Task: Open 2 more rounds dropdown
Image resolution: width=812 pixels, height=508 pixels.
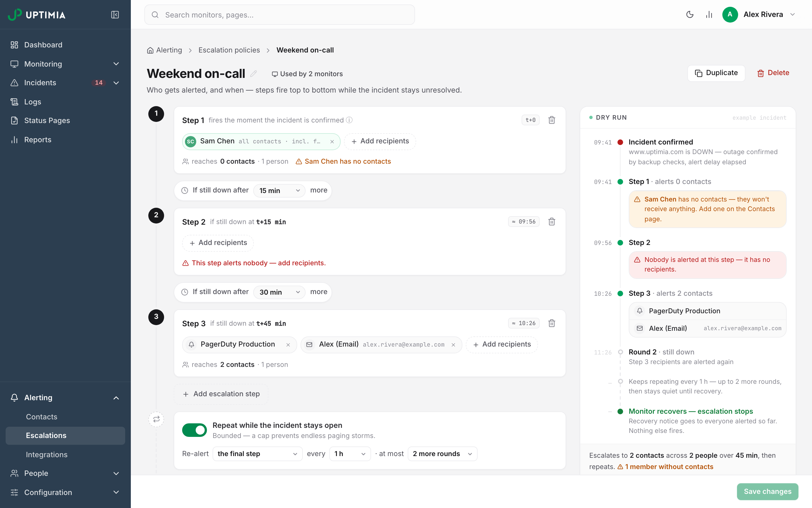Action: coord(442,454)
